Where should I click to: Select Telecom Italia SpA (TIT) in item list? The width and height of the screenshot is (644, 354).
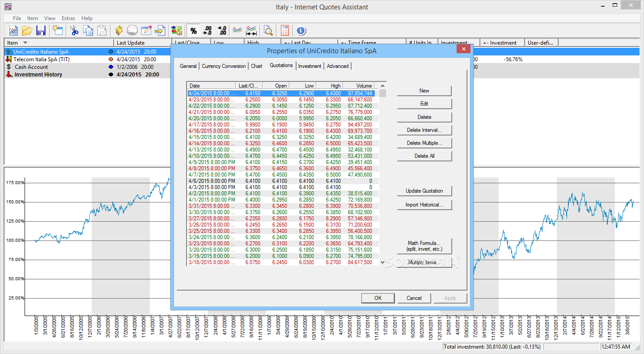click(x=41, y=59)
